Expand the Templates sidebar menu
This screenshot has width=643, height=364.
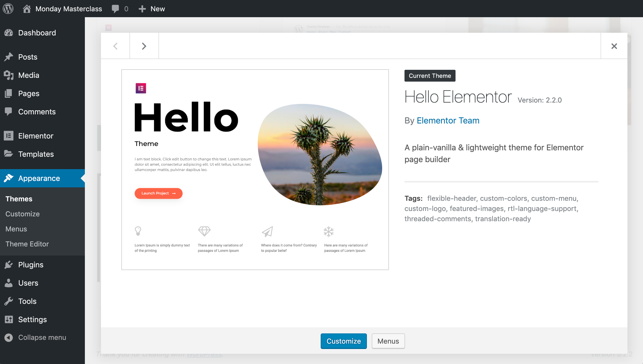36,154
